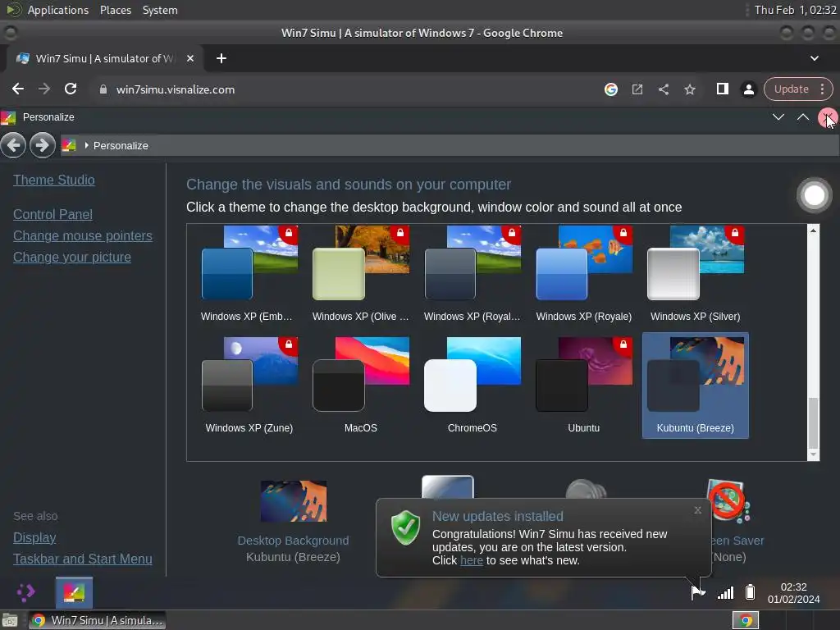This screenshot has width=840, height=630.
Task: Click the Kubuntu (Breeze) theme
Action: click(x=695, y=385)
